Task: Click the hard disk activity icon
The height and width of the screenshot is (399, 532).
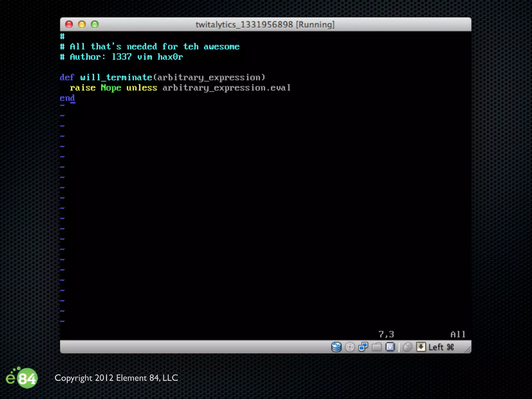Action: coord(336,347)
